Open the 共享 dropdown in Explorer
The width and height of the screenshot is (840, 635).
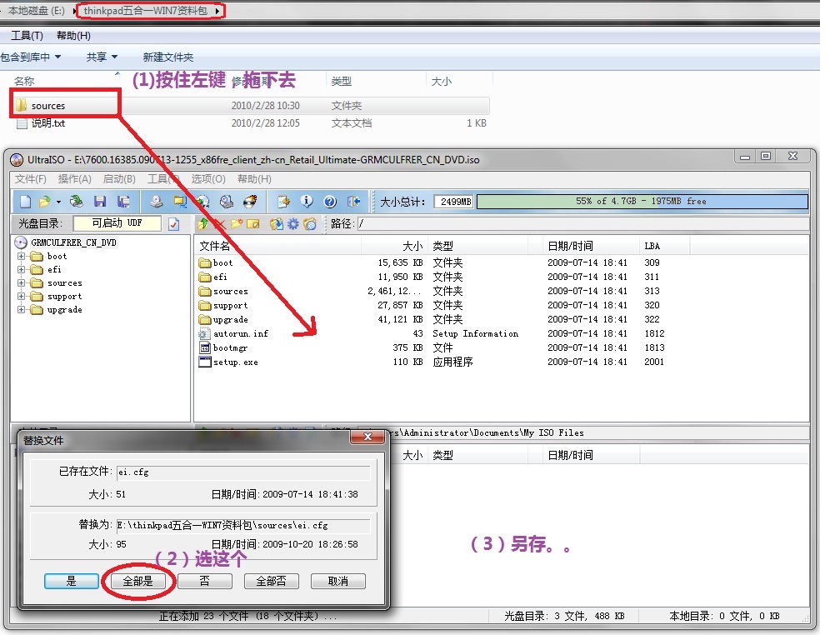[102, 57]
